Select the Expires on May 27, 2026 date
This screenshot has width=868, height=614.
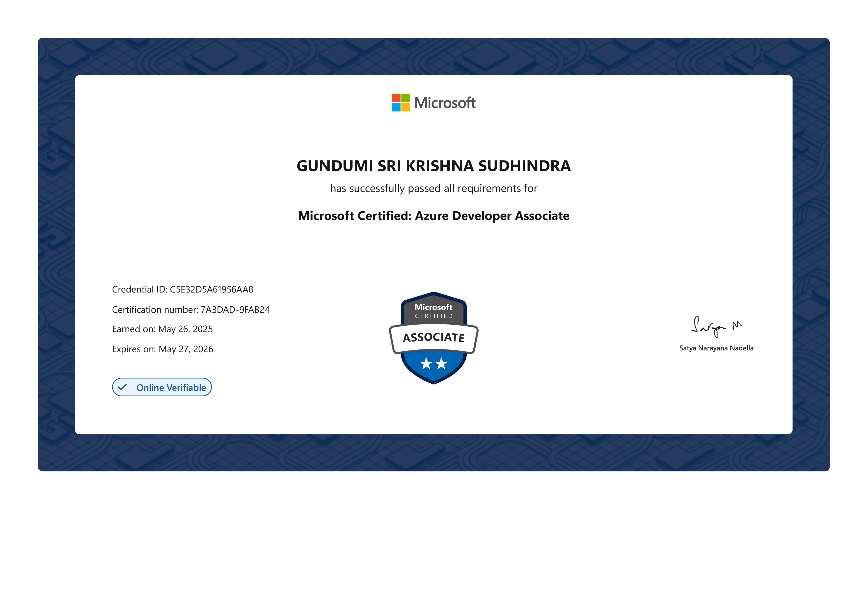click(x=163, y=349)
